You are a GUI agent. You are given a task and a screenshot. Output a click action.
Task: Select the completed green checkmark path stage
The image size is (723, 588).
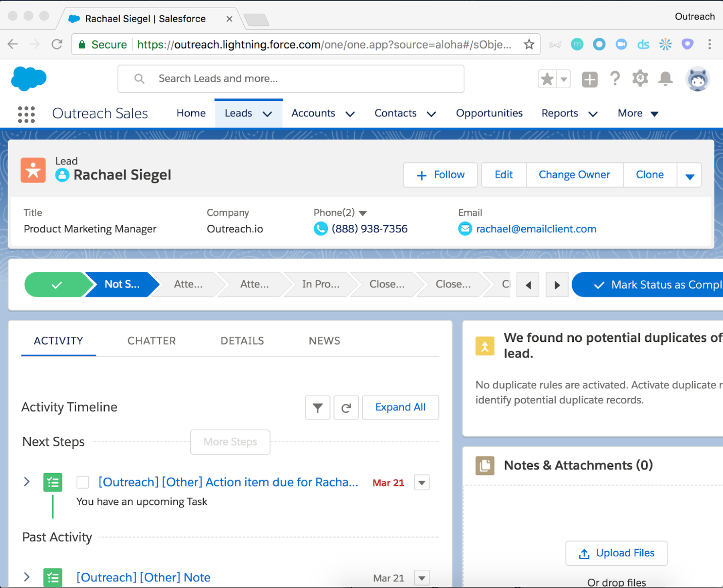(x=57, y=285)
